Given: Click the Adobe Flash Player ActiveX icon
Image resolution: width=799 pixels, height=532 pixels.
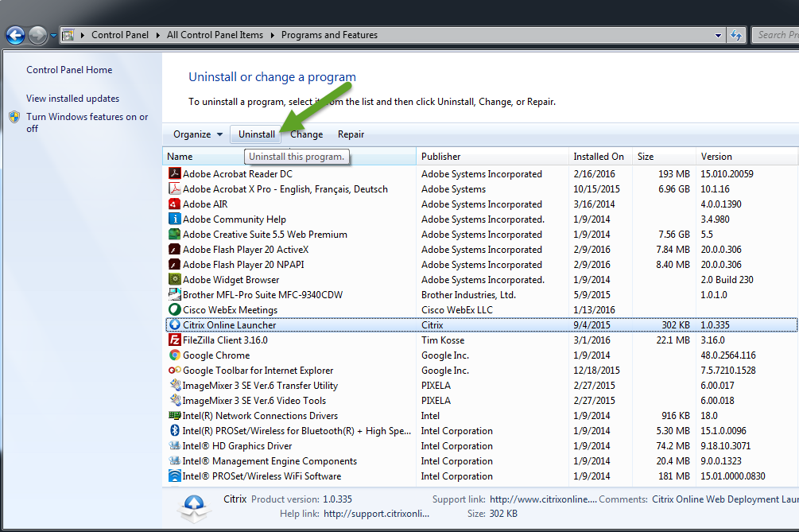Looking at the screenshot, I should 176,249.
